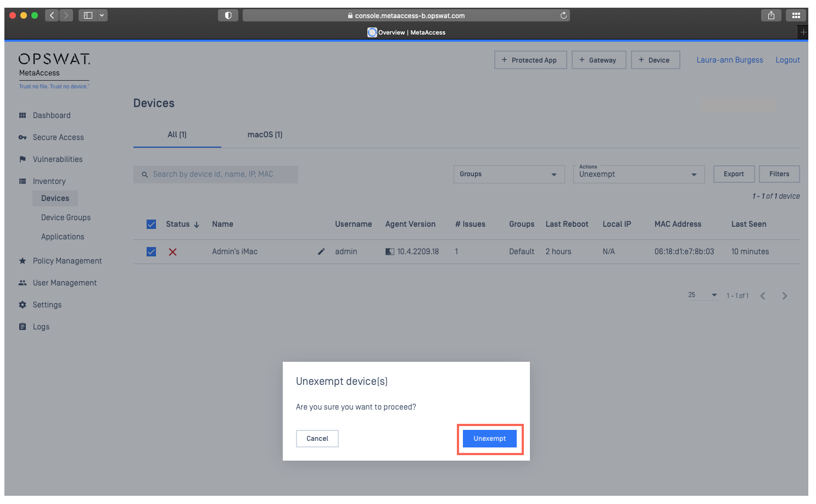Go to previous page chevron
This screenshot has height=504, width=816.
(763, 296)
